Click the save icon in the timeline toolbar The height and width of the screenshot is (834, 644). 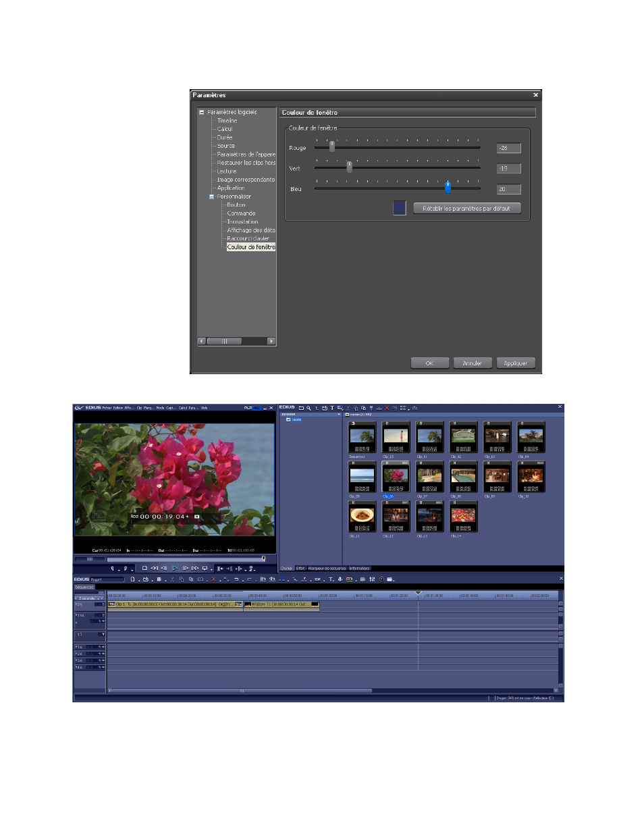pyautogui.click(x=159, y=579)
